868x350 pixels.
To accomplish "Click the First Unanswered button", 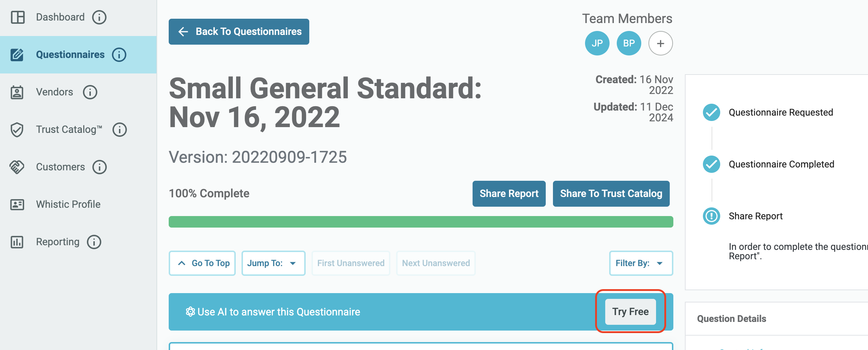I will point(351,263).
